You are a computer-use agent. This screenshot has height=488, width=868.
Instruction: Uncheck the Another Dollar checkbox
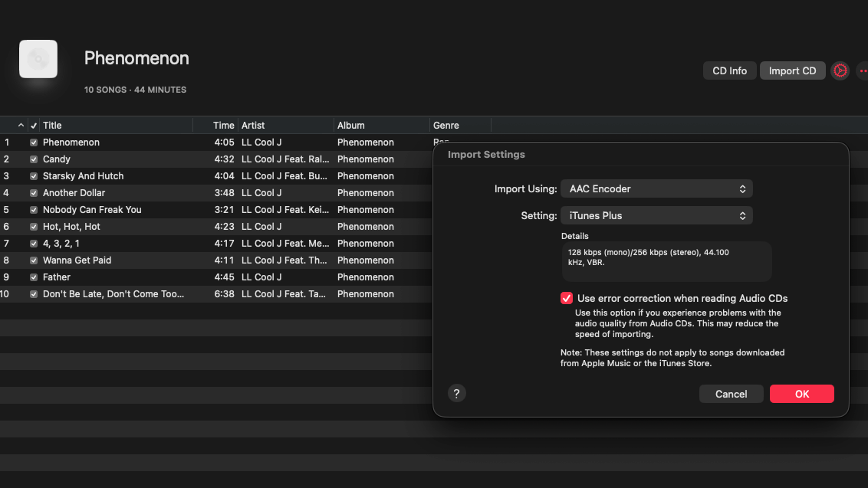pyautogui.click(x=34, y=193)
